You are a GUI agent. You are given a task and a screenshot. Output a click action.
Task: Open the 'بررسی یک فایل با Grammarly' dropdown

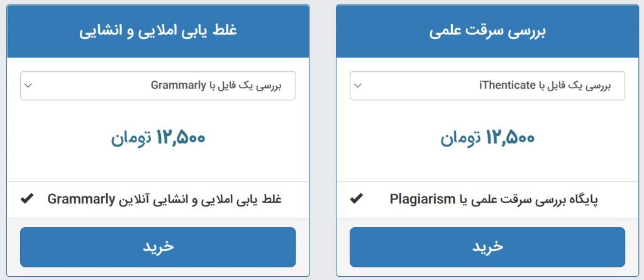(x=158, y=86)
